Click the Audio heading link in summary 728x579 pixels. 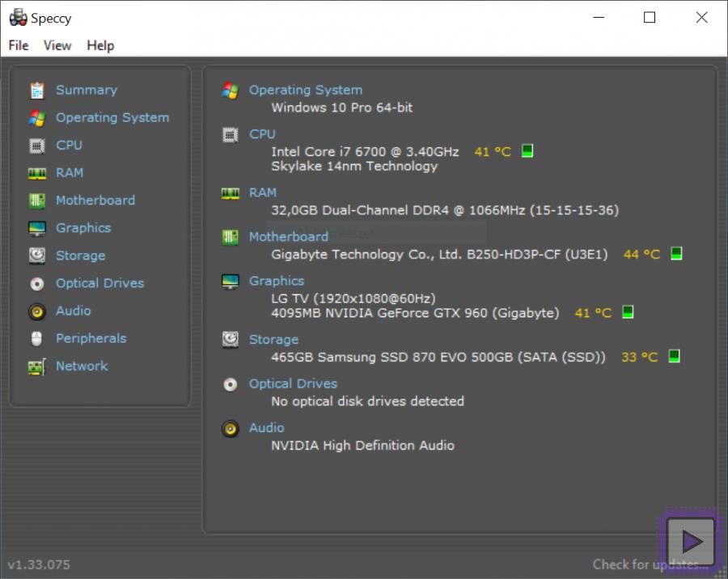[x=266, y=428]
